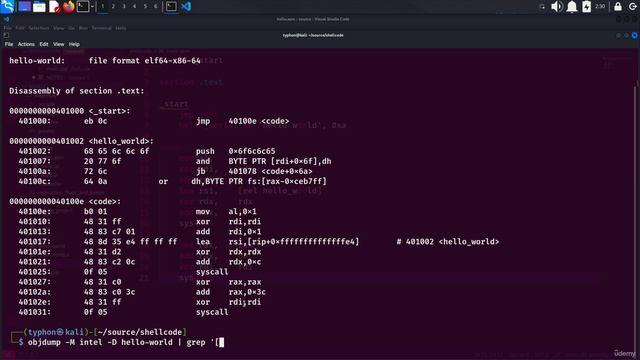Click the 'jmp 40100e <code>' instruction

[242, 121]
